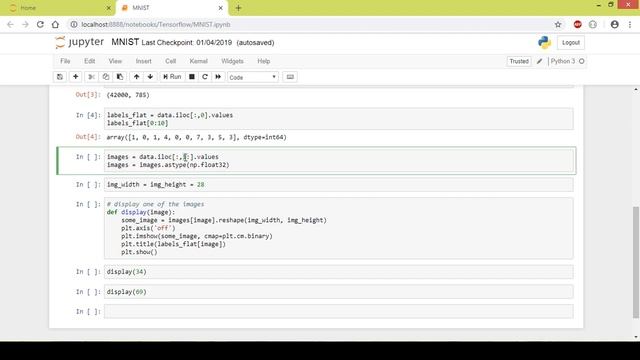View site information icon in the address bar
The image size is (640, 360).
(x=74, y=24)
